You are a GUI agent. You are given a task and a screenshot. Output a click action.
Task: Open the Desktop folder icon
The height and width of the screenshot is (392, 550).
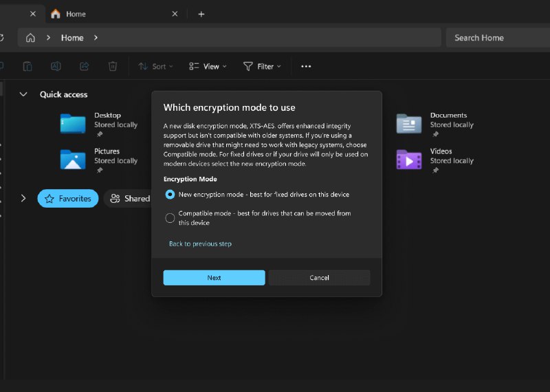[x=73, y=124]
